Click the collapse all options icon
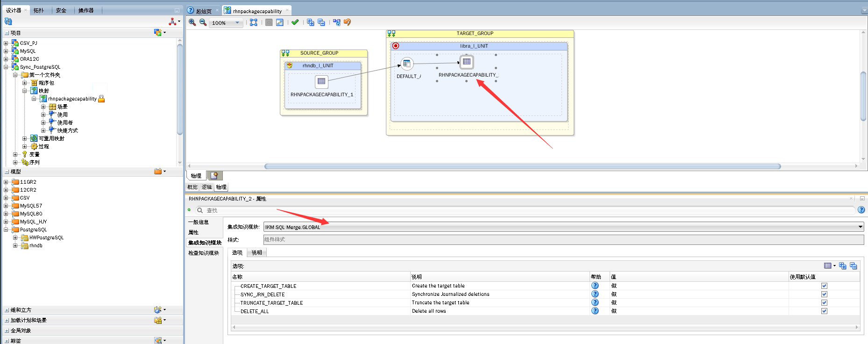This screenshot has height=344, width=868. click(854, 265)
